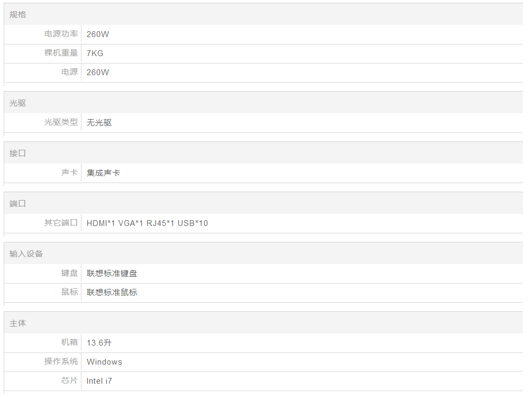Select the 7KG weight value

pyautogui.click(x=95, y=53)
